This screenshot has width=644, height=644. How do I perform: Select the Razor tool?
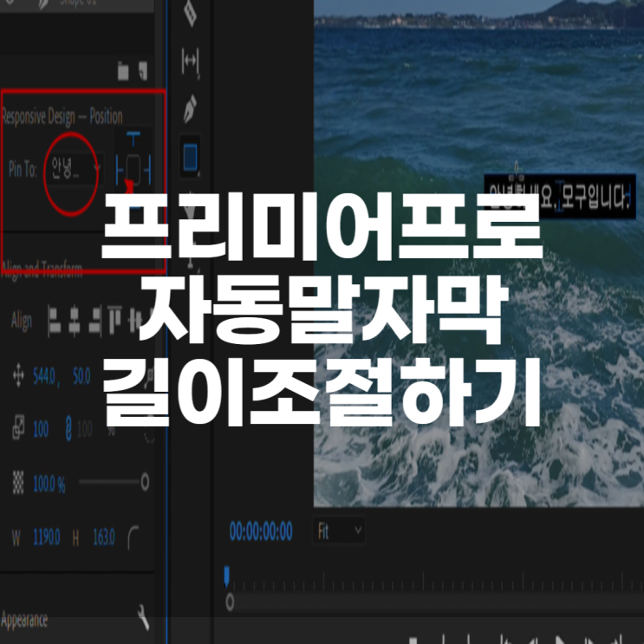190,14
